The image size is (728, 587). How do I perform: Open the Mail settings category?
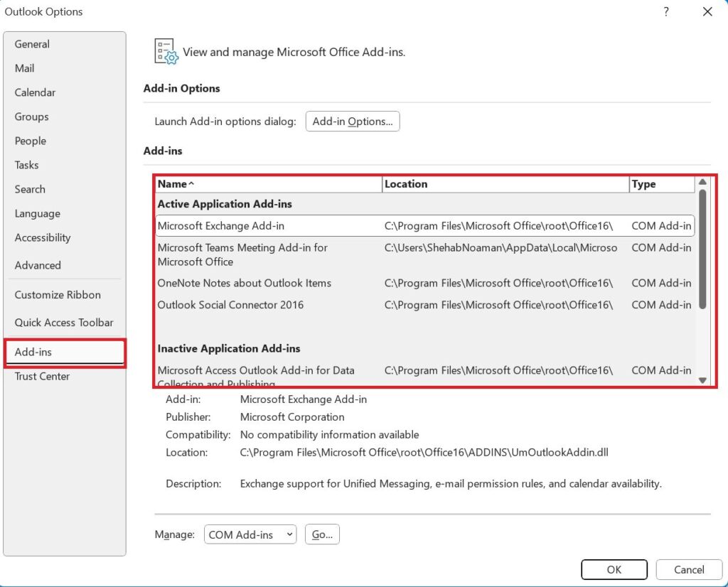pyautogui.click(x=25, y=68)
